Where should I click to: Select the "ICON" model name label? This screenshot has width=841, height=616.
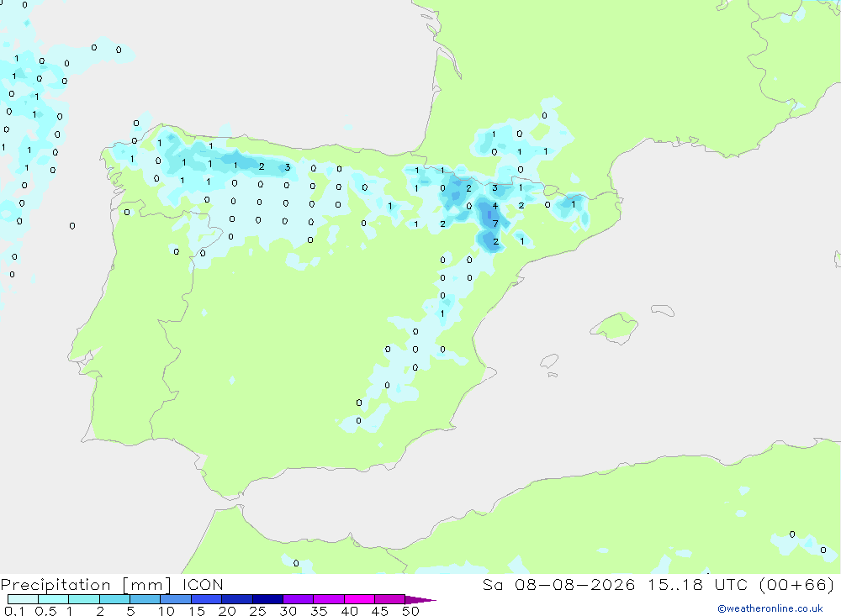point(202,584)
